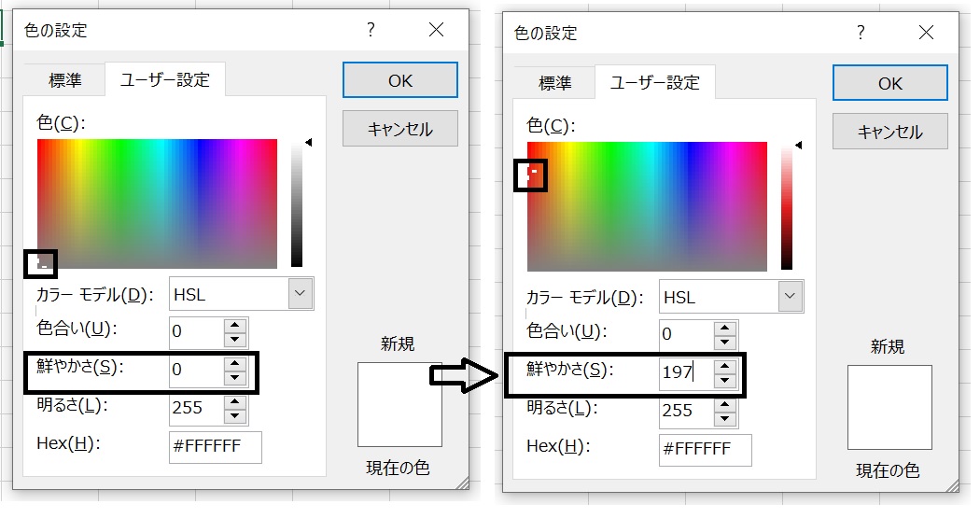Decrease 鮮やかさ with the down arrow, right dialog
The width and height of the screenshot is (980, 518).
tap(725, 380)
